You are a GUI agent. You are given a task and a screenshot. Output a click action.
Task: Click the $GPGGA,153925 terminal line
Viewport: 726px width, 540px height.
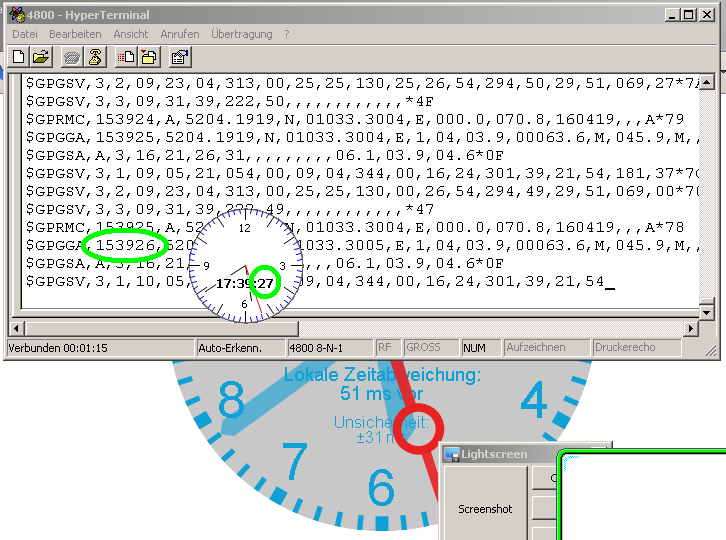tap(362, 137)
